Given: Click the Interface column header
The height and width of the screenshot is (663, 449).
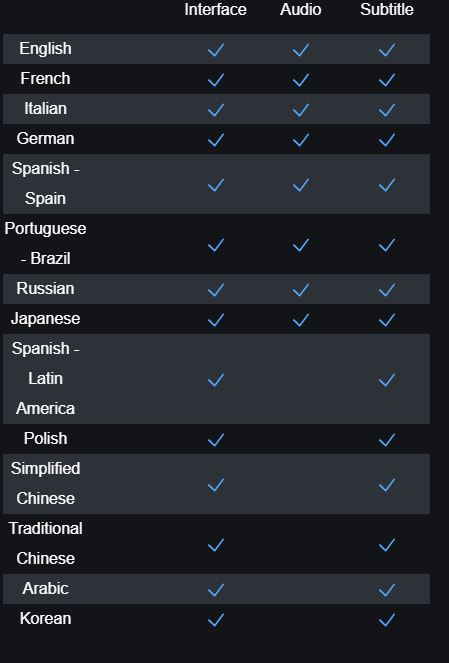Looking at the screenshot, I should click(216, 9).
